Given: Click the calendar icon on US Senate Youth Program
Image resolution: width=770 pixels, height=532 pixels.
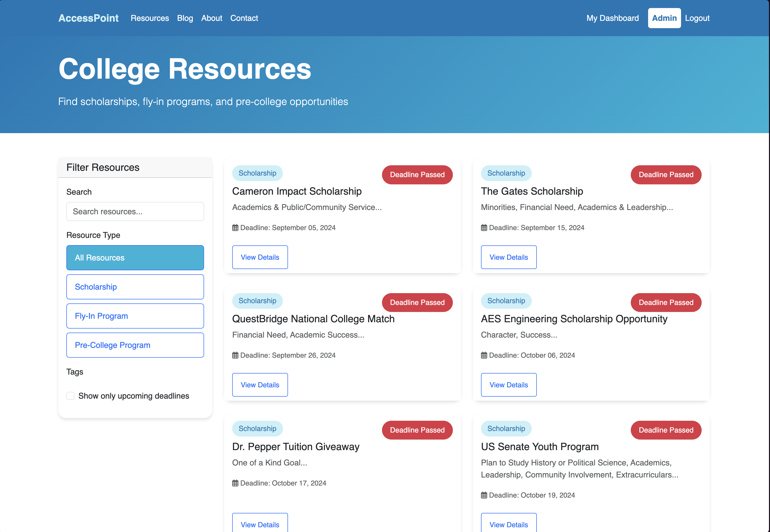Looking at the screenshot, I should click(484, 495).
